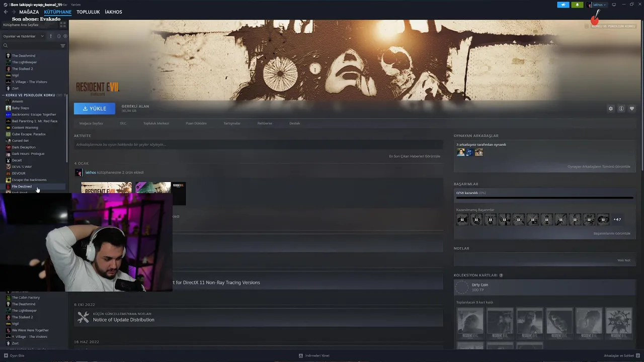This screenshot has height=362, width=644.
Task: Switch to Mağaza Sayfası tab
Action: point(91,123)
